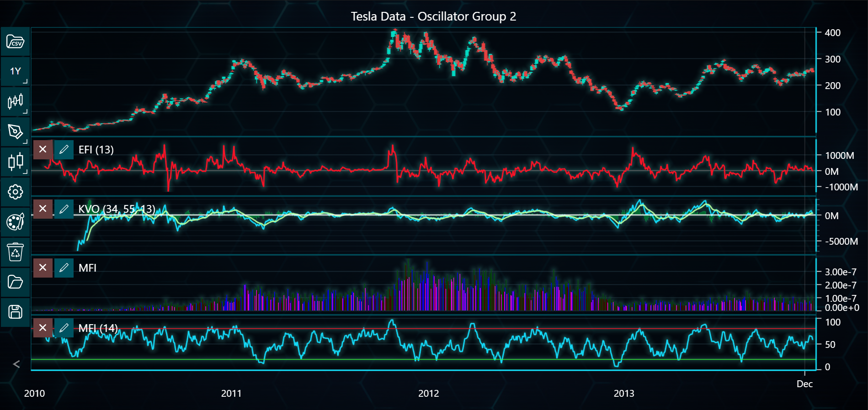This screenshot has height=410, width=868.
Task: Edit the EFI (13) indicator settings
Action: 64,149
